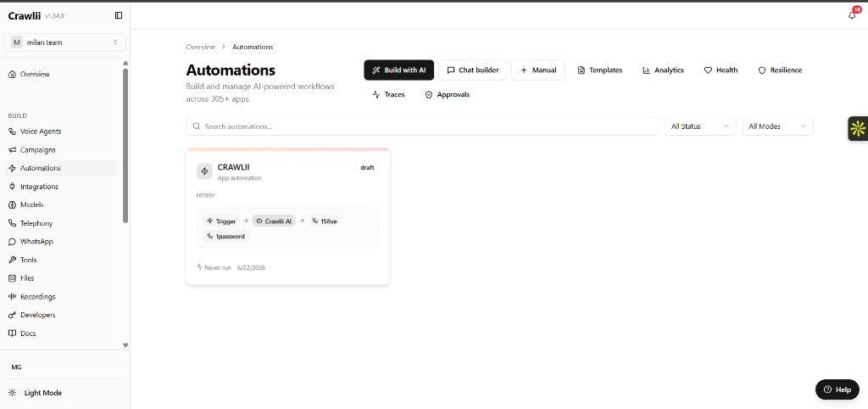Click the Automations lightning icon in sidebar
This screenshot has width=868, height=409.
(x=12, y=168)
